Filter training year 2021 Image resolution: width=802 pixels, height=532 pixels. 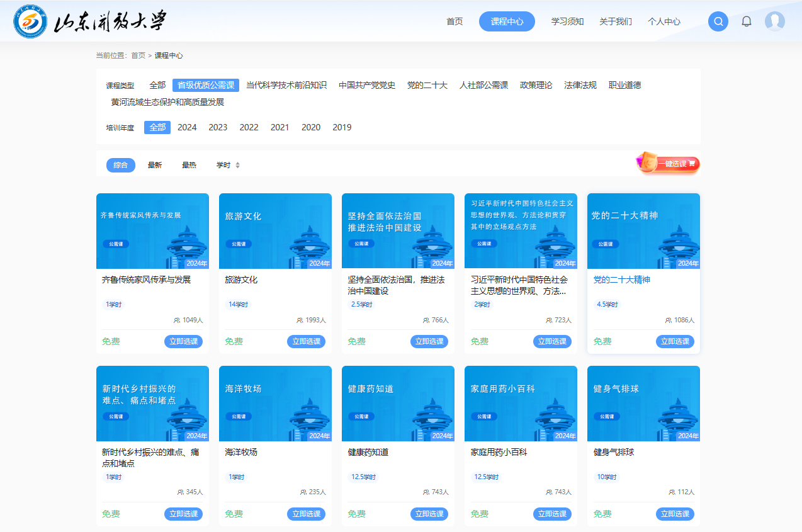point(280,127)
